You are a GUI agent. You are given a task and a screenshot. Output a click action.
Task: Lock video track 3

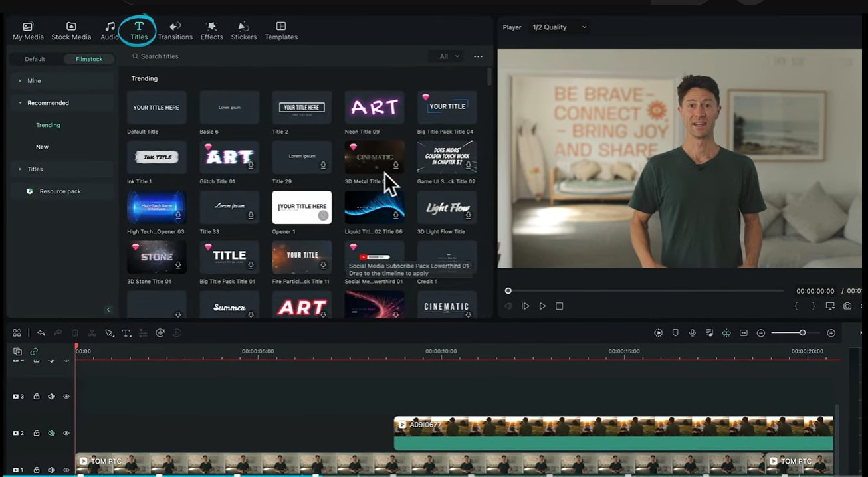pyautogui.click(x=37, y=397)
